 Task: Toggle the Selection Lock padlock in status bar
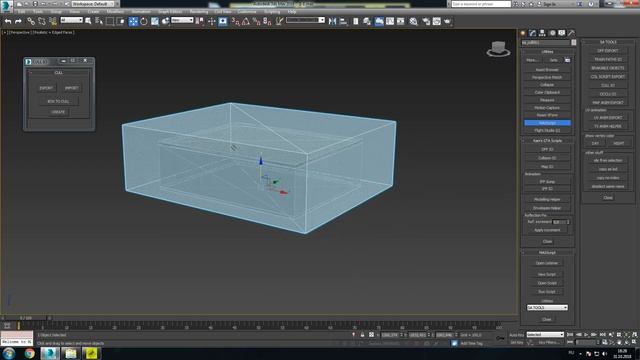point(362,335)
